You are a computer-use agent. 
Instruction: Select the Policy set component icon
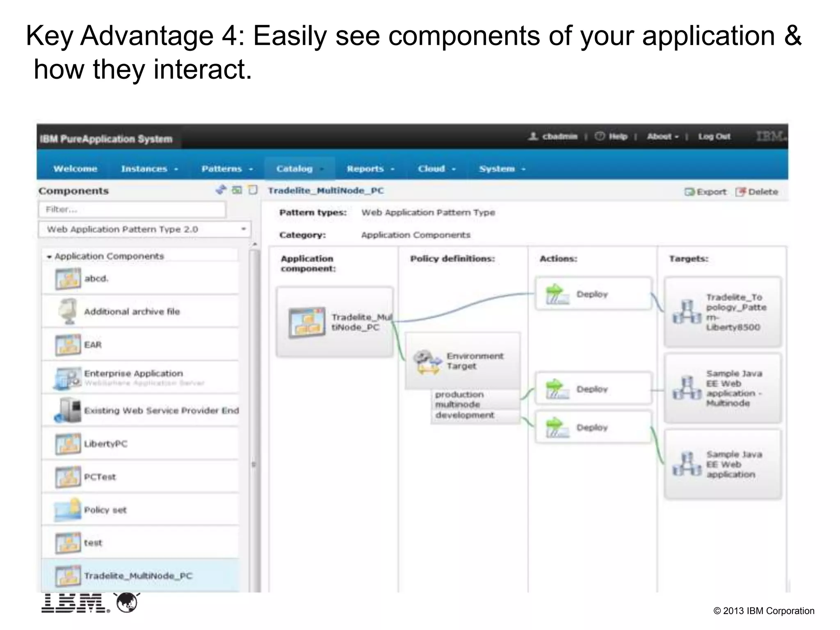68,510
